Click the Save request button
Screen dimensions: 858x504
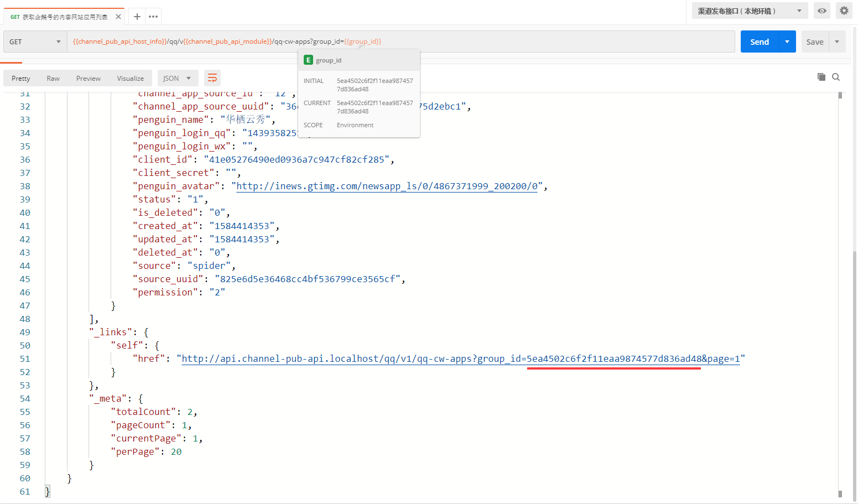(x=815, y=41)
